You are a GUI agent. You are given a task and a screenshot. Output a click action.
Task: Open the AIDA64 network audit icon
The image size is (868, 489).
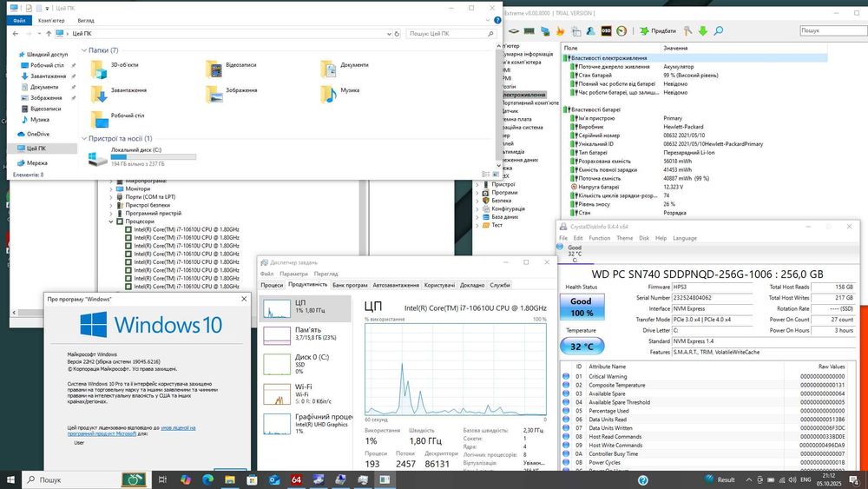point(545,31)
